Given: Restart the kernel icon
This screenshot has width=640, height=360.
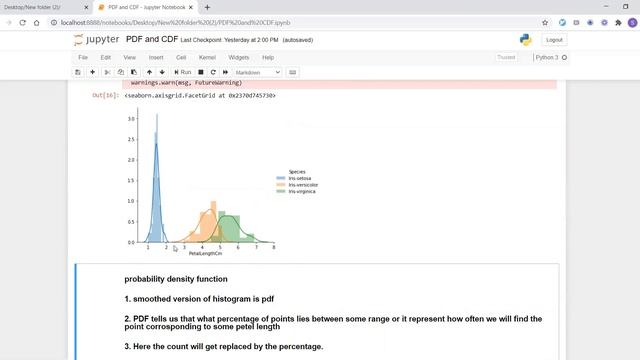Looking at the screenshot, I should [x=213, y=72].
